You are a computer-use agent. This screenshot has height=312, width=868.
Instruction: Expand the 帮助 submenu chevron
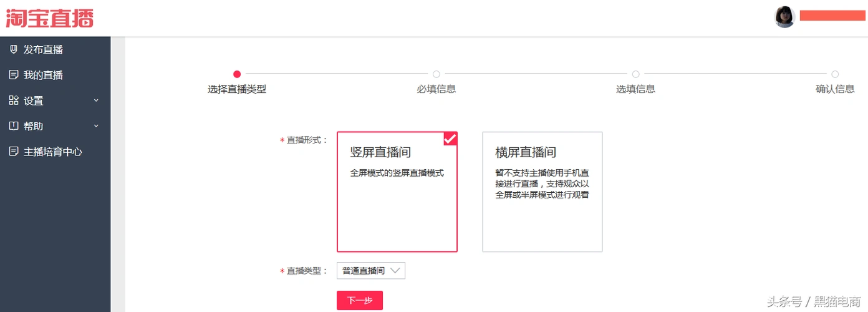tap(96, 126)
